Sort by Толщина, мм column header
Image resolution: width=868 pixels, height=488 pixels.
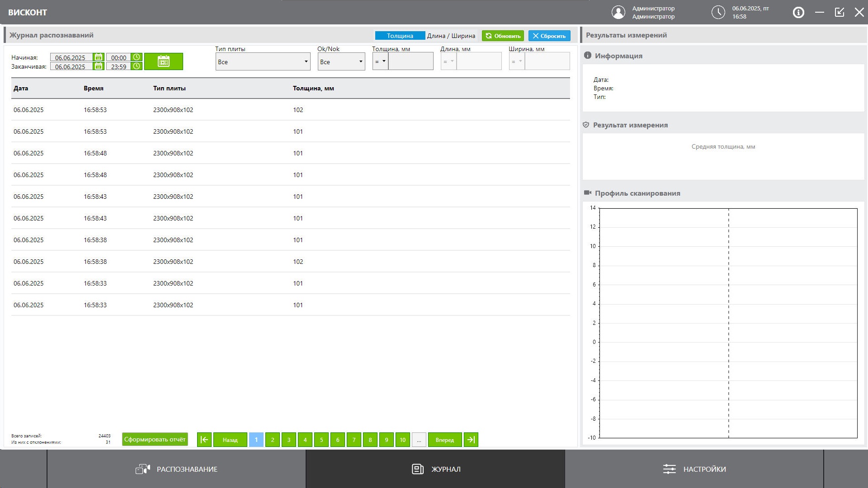coord(313,88)
